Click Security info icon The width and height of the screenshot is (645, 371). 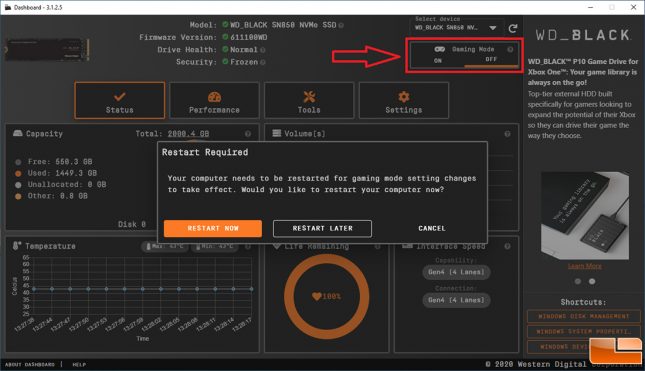[262, 62]
